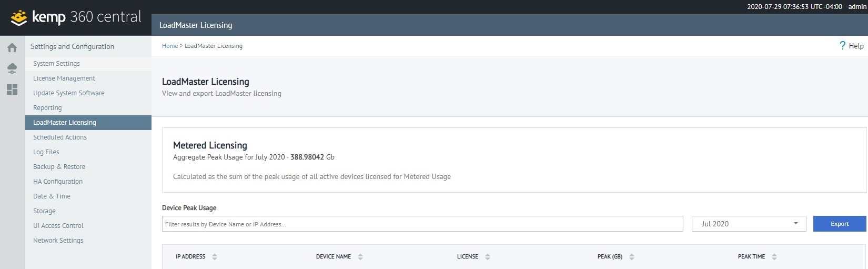This screenshot has height=269, width=868.
Task: Sort by Device Name column arrows
Action: pos(360,257)
